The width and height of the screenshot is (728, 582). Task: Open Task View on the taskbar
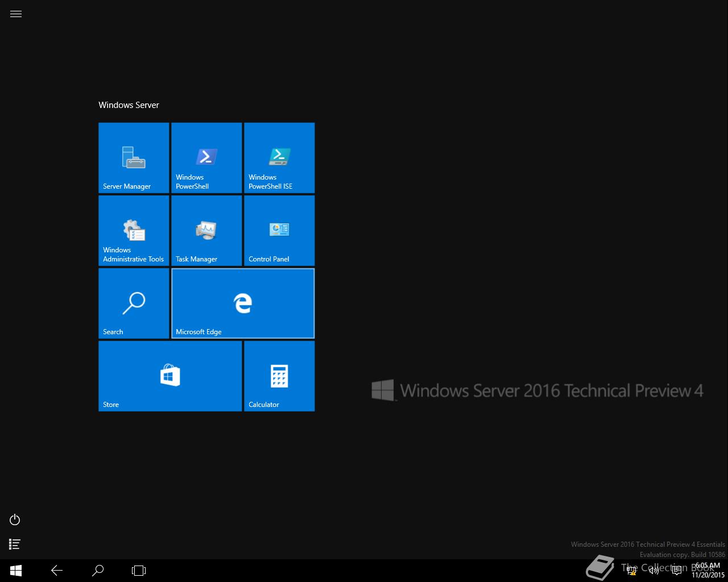coord(139,571)
